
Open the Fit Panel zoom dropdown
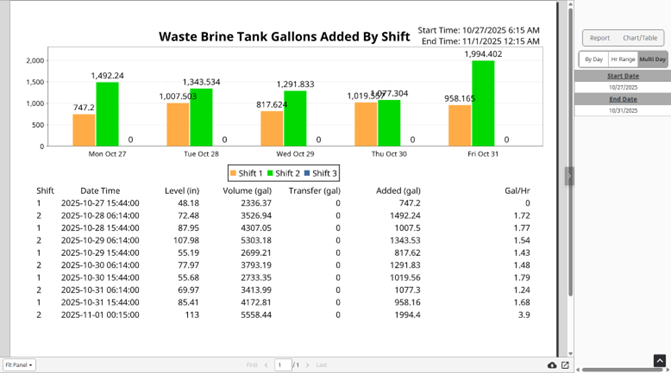click(x=19, y=365)
